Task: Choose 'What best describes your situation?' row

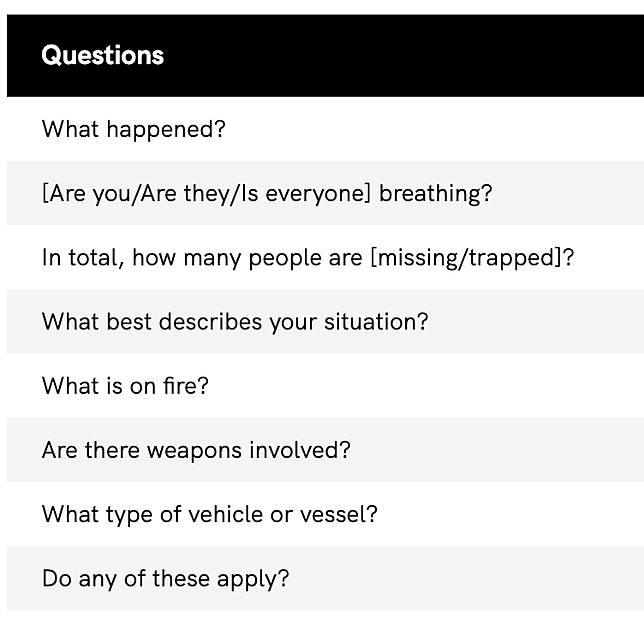Action: 325,322
